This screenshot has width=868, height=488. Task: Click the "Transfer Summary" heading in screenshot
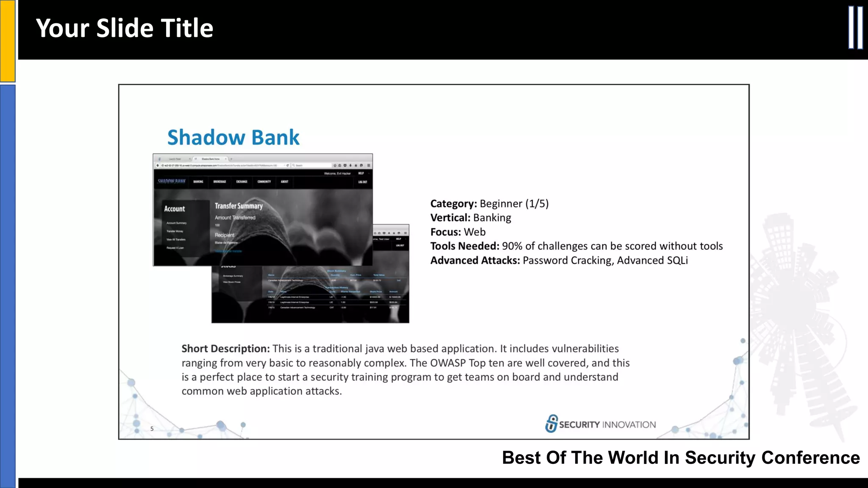tap(239, 206)
